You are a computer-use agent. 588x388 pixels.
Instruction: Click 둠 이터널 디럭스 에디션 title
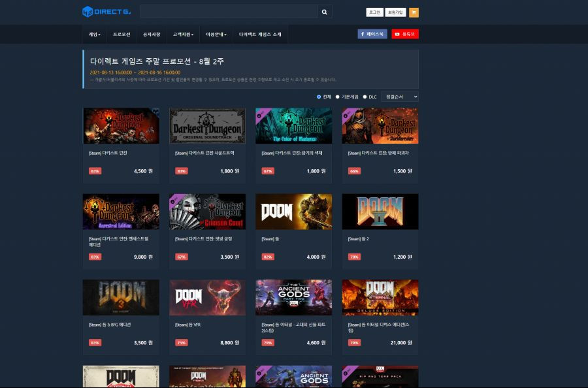[x=378, y=328]
